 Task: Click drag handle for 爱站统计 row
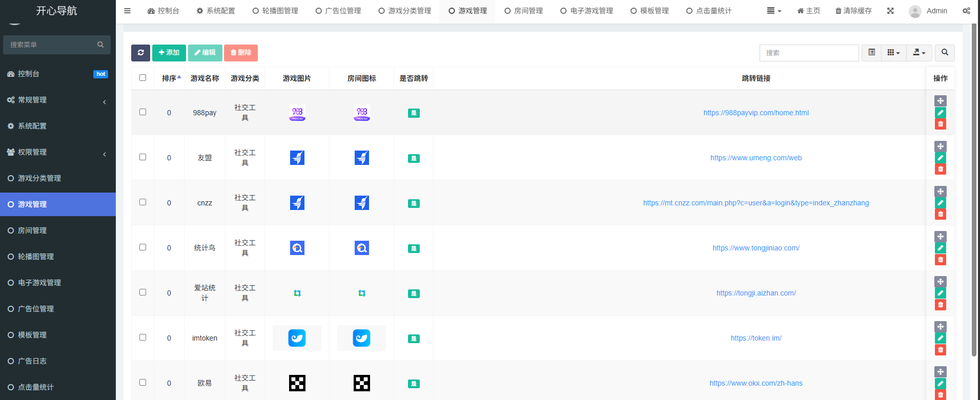pos(941,282)
